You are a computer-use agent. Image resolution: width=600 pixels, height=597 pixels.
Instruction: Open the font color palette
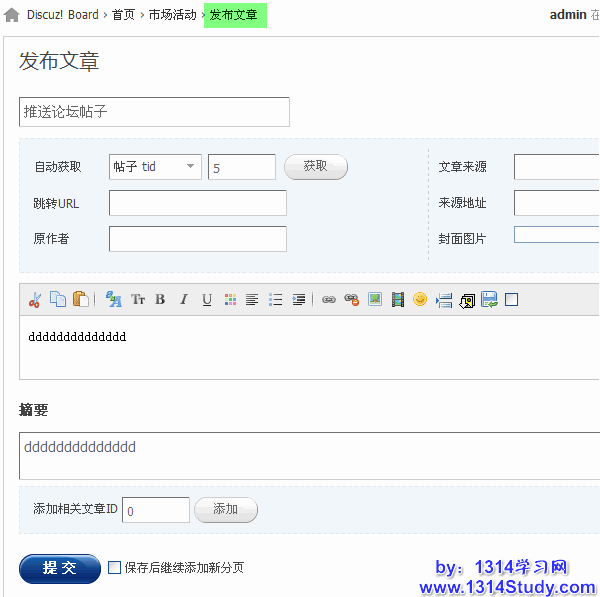(x=230, y=299)
